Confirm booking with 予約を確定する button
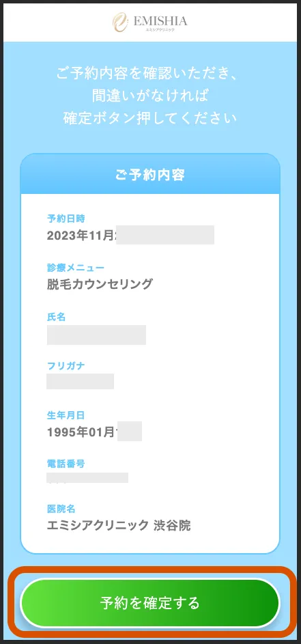The image size is (301, 644). pos(150,603)
